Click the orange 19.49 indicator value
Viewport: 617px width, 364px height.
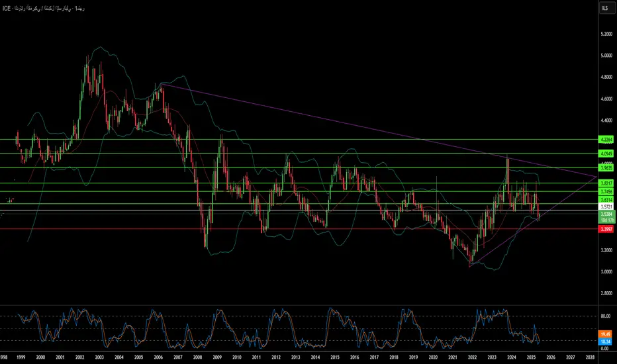tap(605, 334)
